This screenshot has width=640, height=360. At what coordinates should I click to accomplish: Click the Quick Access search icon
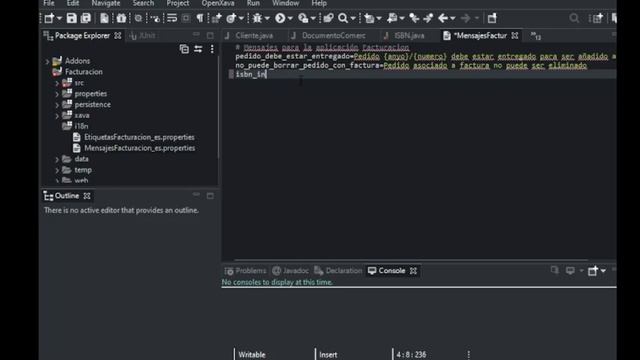click(x=574, y=18)
